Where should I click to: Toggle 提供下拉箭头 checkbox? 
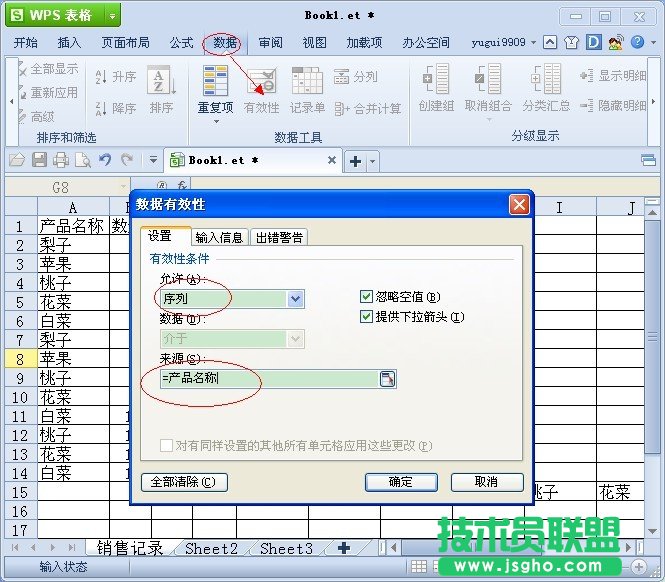pyautogui.click(x=366, y=316)
